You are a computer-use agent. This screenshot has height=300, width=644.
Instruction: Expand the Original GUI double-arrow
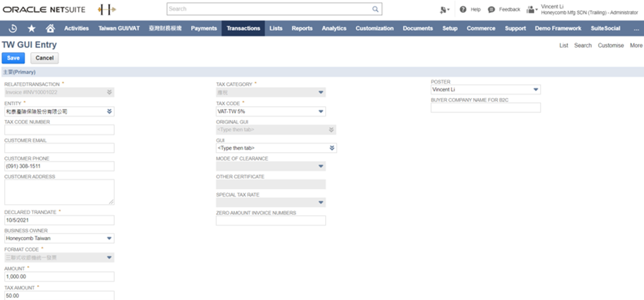pos(331,130)
